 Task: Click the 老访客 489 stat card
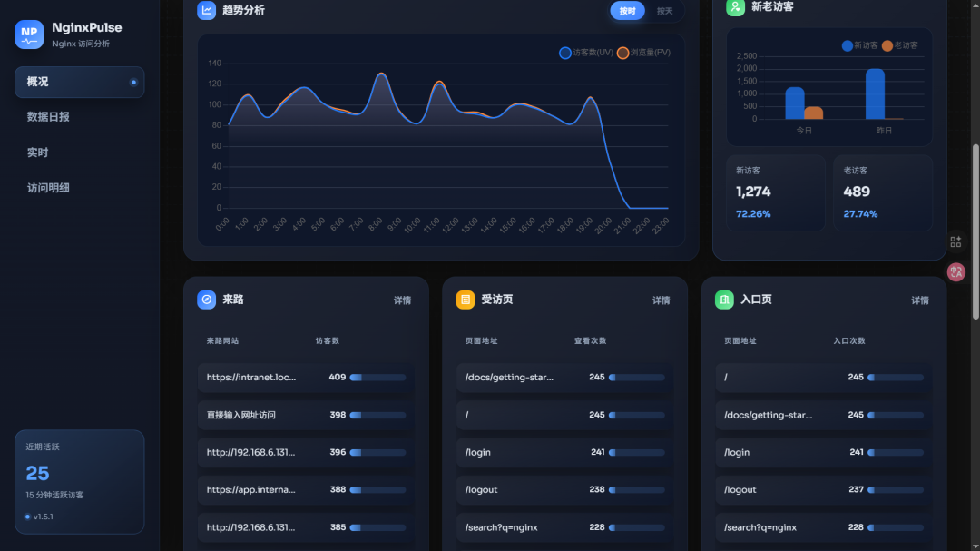pos(883,192)
